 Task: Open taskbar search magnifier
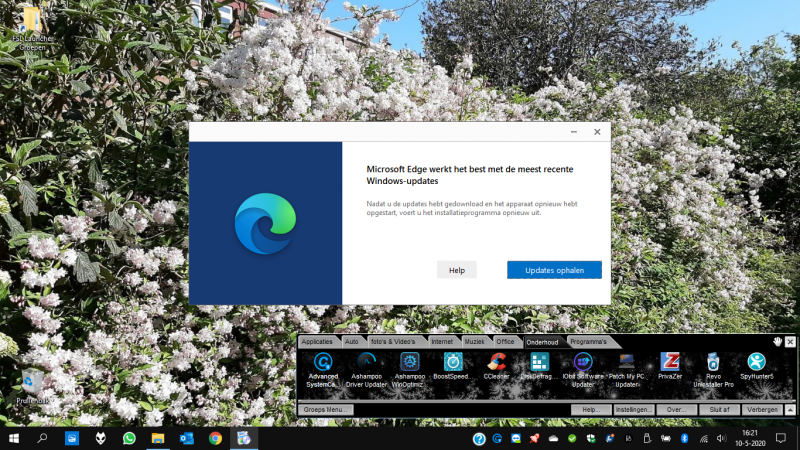point(42,438)
